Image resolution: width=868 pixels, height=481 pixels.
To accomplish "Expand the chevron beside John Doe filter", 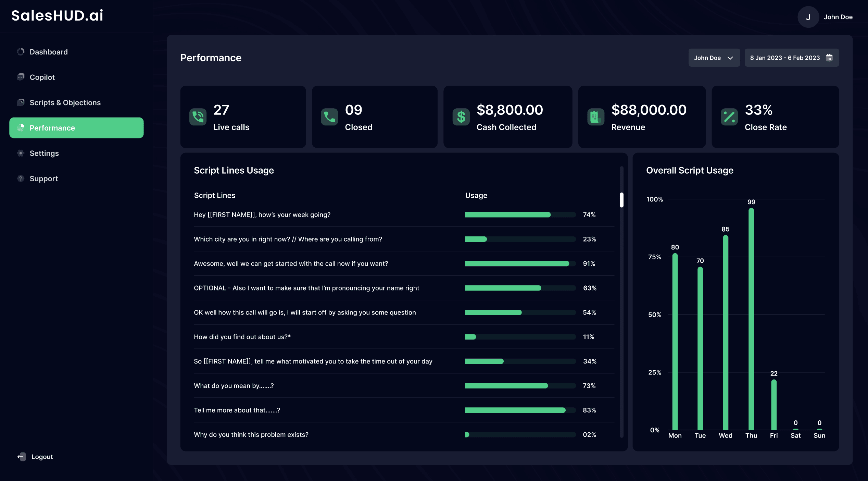I will [x=730, y=58].
